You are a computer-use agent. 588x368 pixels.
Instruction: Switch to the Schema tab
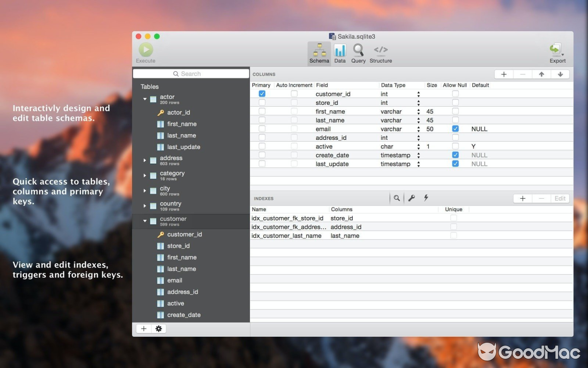319,51
